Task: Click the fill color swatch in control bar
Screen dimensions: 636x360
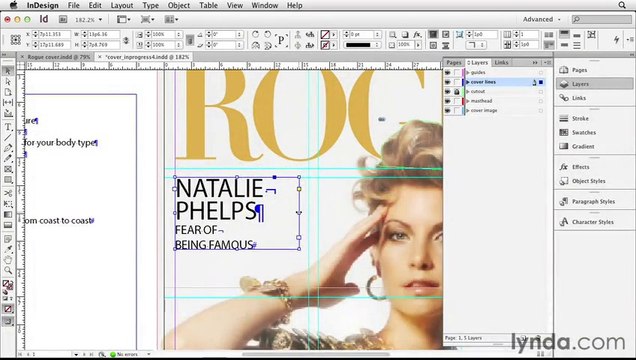Action: click(x=325, y=34)
